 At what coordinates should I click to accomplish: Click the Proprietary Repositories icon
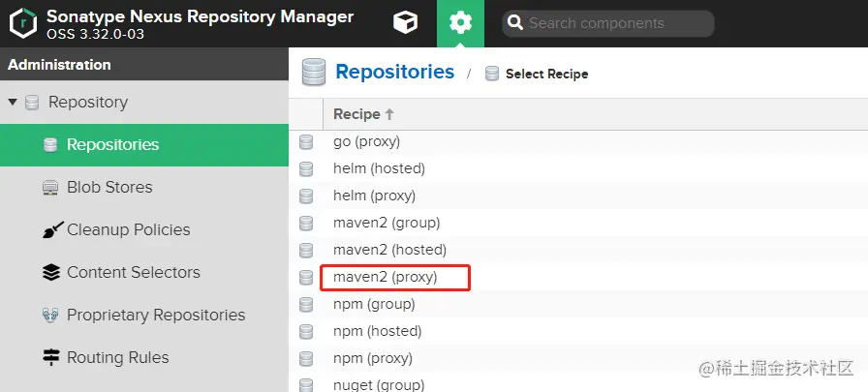point(50,316)
